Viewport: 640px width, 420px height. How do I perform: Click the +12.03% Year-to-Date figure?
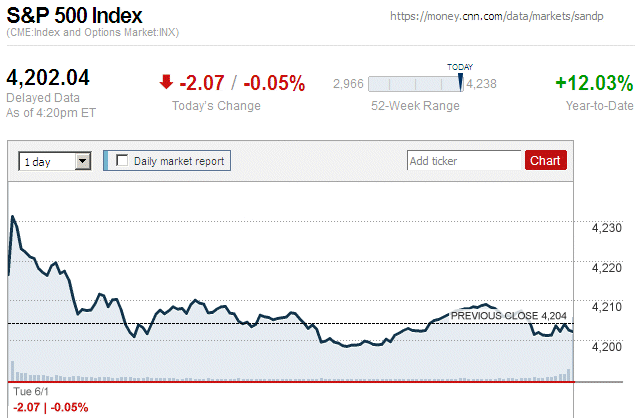click(594, 83)
